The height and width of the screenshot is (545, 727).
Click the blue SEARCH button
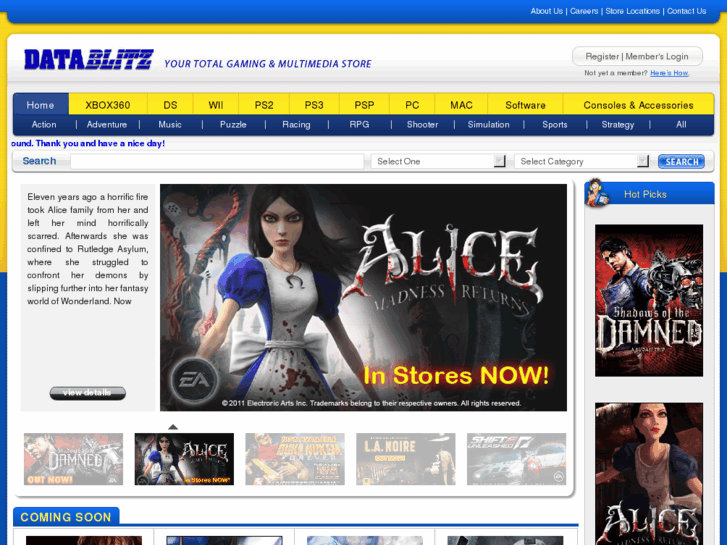coord(681,161)
